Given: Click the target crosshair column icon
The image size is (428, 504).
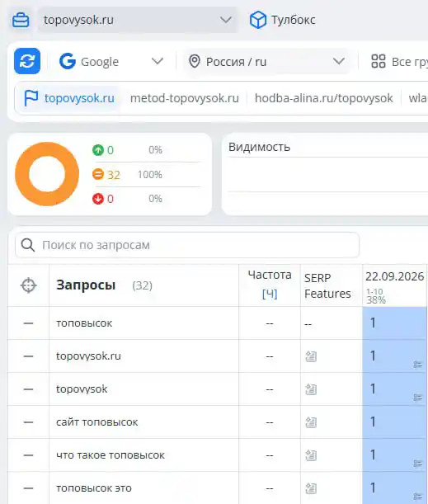Looking at the screenshot, I should (28, 285).
